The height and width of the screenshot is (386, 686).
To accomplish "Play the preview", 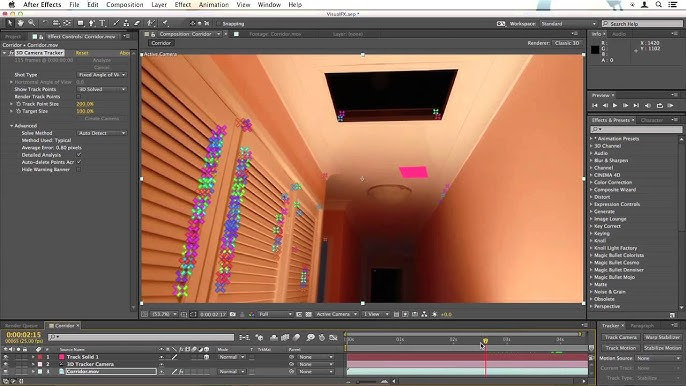I will pos(615,105).
